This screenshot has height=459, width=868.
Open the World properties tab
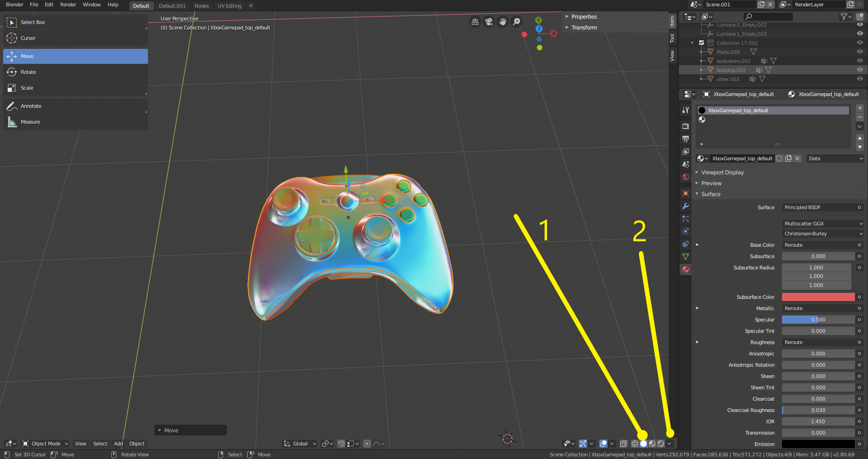coord(686,177)
